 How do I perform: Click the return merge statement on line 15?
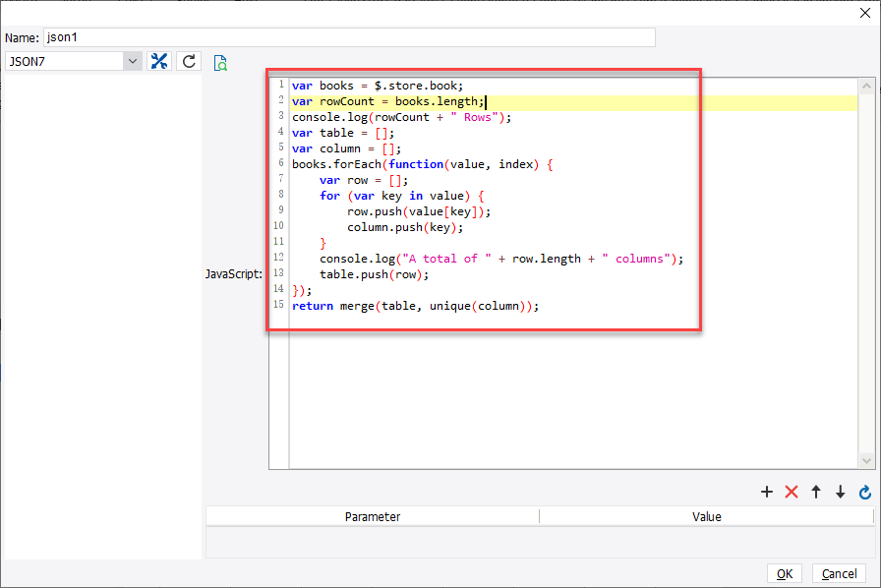[x=413, y=305]
